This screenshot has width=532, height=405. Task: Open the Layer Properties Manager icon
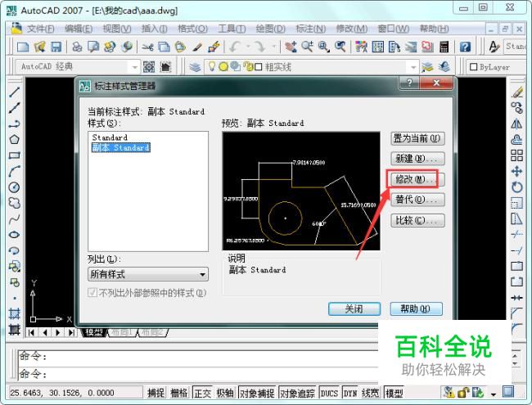tap(195, 67)
